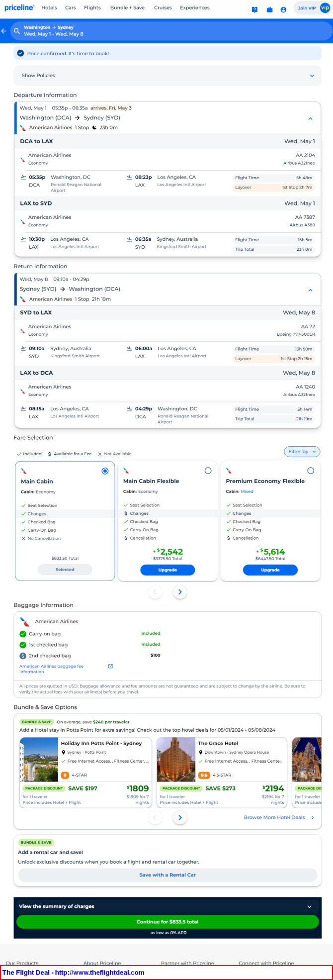Open the Flights menu item
Viewport: 333px width, 980px height.
pyautogui.click(x=92, y=7)
